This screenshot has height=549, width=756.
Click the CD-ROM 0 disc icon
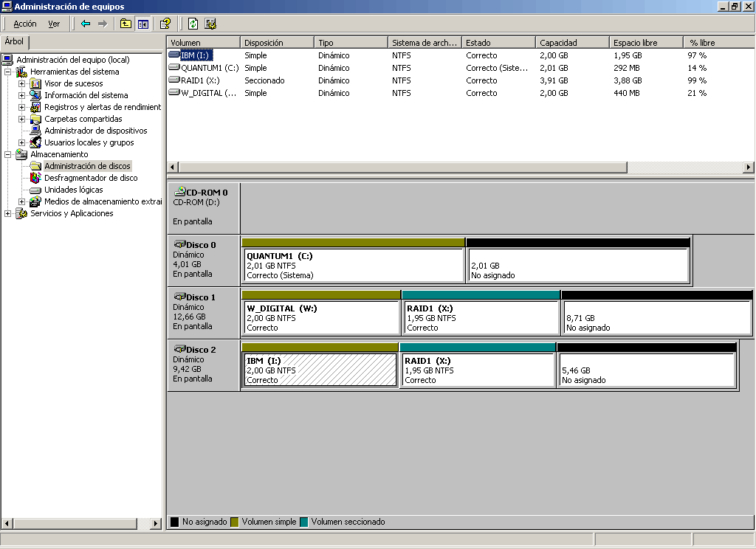[x=180, y=191]
